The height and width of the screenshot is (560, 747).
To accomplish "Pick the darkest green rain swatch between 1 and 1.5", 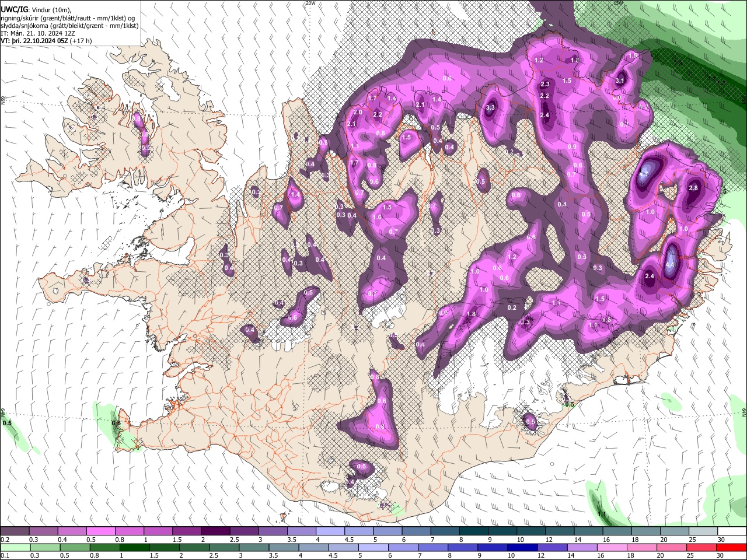I will pos(134,547).
